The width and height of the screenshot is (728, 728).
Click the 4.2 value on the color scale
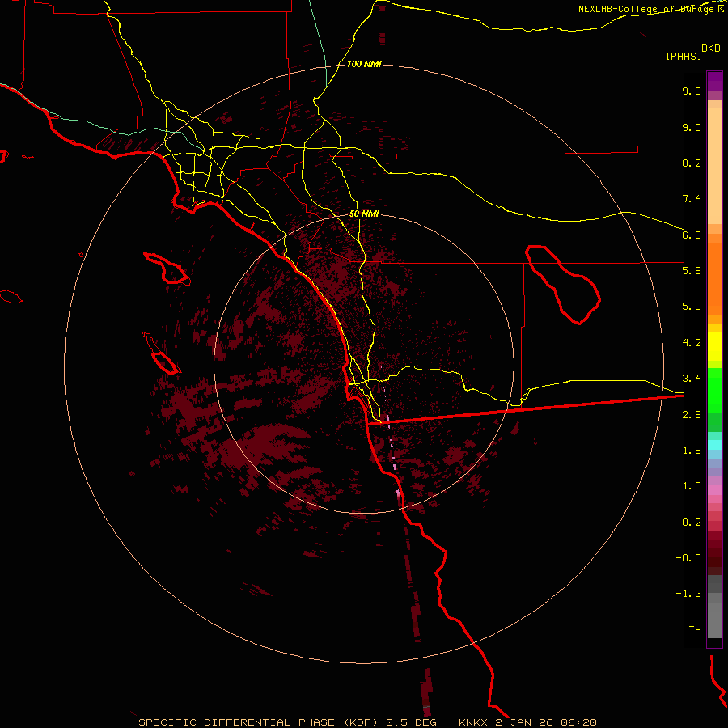coord(692,343)
